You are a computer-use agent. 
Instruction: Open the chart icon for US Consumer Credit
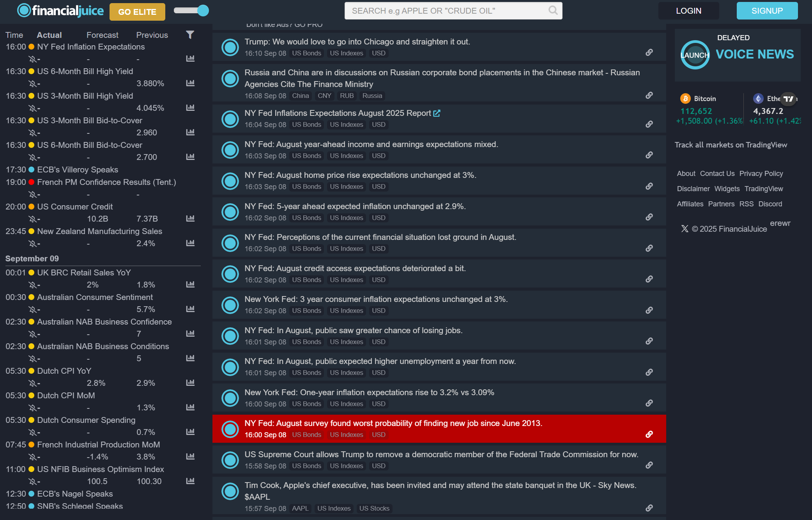[x=190, y=218]
